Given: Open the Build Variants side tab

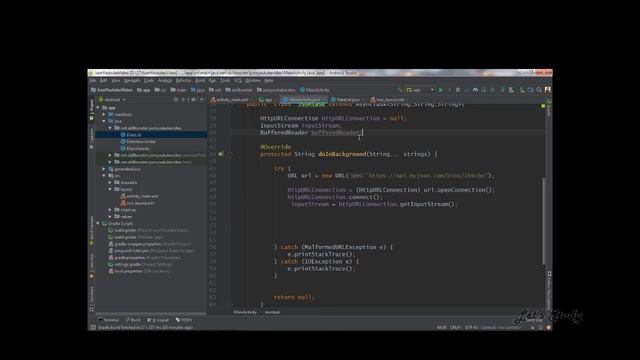Looking at the screenshot, I should pyautogui.click(x=91, y=231).
